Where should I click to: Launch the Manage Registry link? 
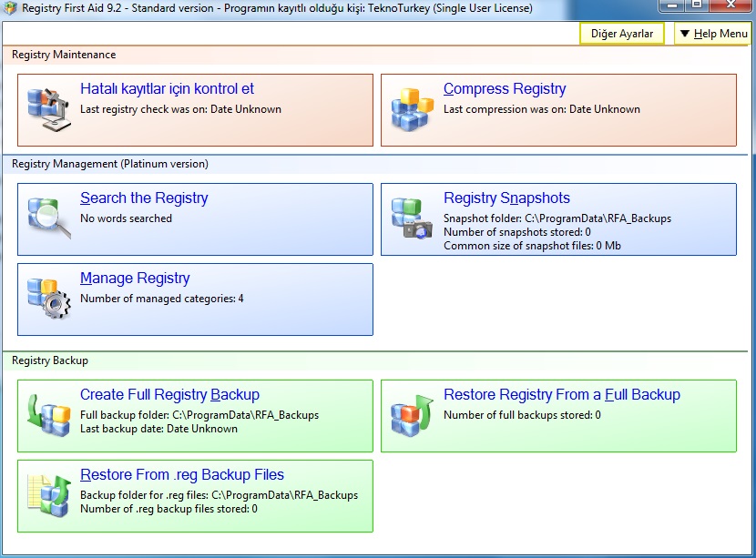tap(135, 279)
